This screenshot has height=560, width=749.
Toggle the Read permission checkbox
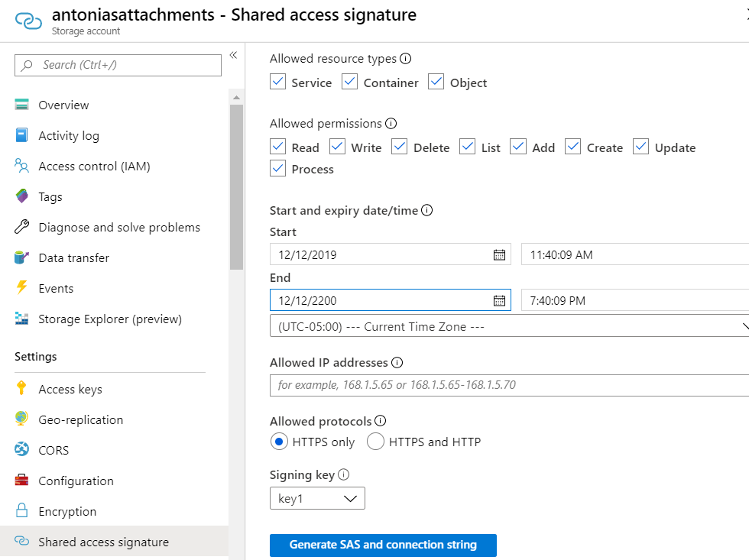tap(277, 147)
